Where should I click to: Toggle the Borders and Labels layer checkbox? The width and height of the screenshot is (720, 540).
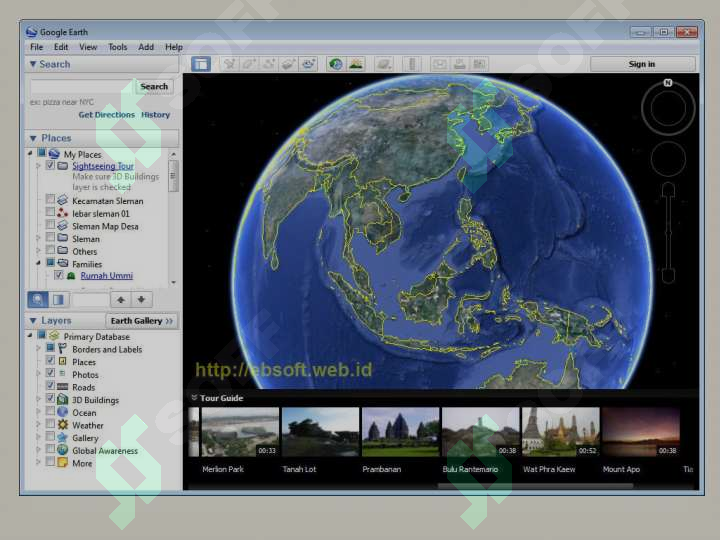point(51,348)
